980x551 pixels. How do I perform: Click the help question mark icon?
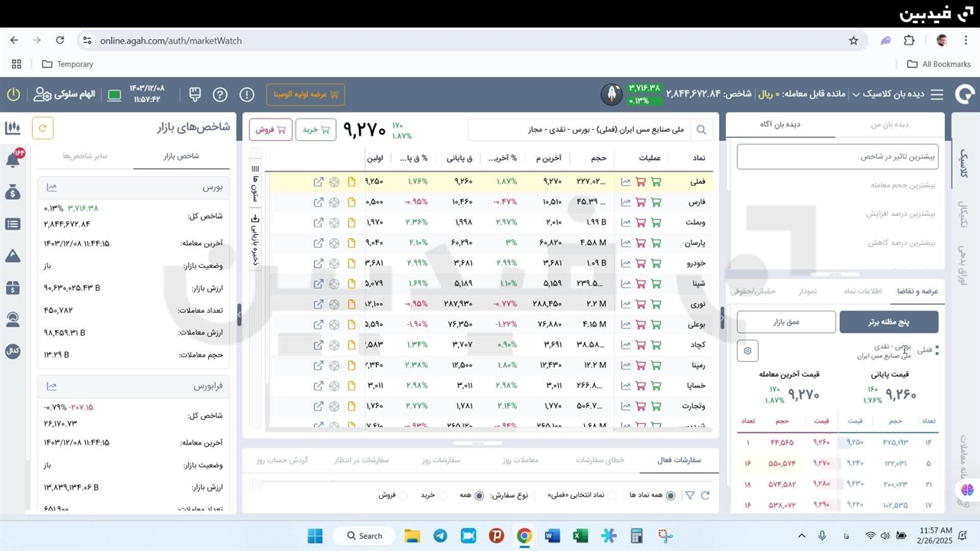(220, 95)
